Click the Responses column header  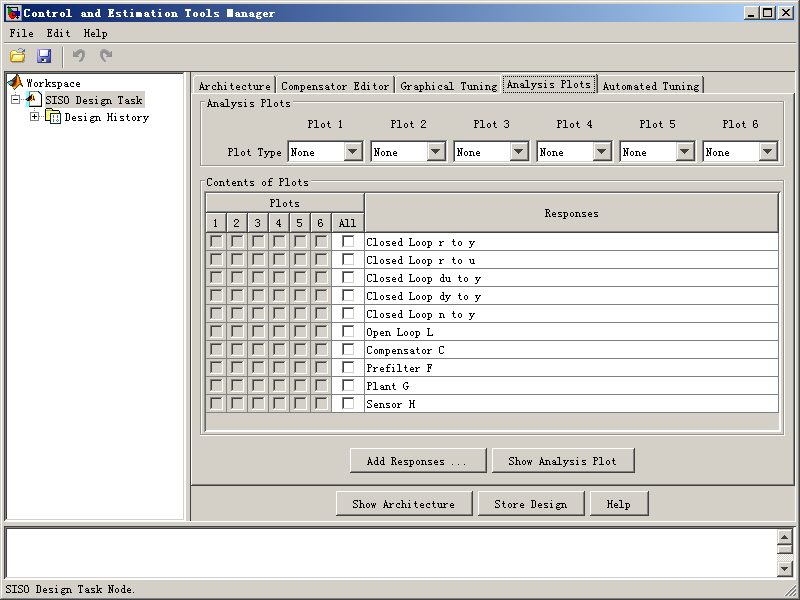[x=571, y=213]
